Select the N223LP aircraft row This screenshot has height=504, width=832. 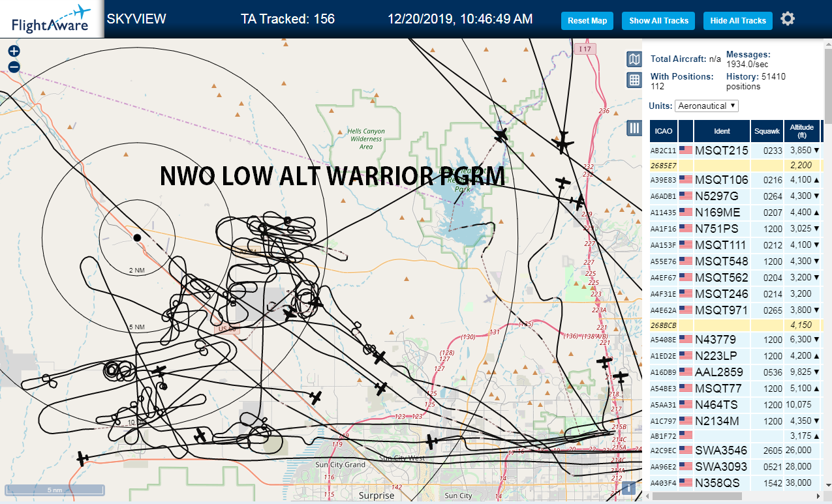pos(735,355)
